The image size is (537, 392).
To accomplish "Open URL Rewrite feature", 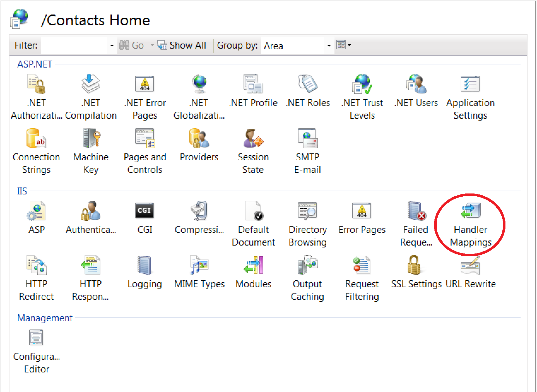I will pyautogui.click(x=470, y=272).
